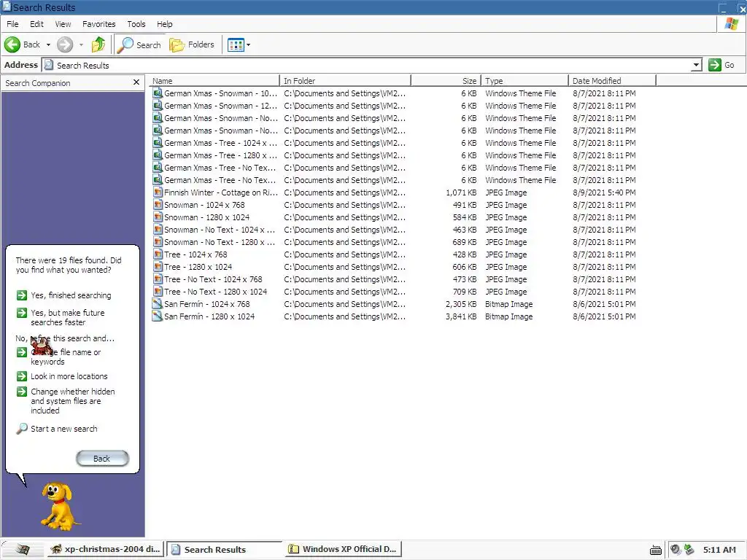Image resolution: width=747 pixels, height=560 pixels.
Task: Choose Yes, finished searching
Action: pos(71,295)
